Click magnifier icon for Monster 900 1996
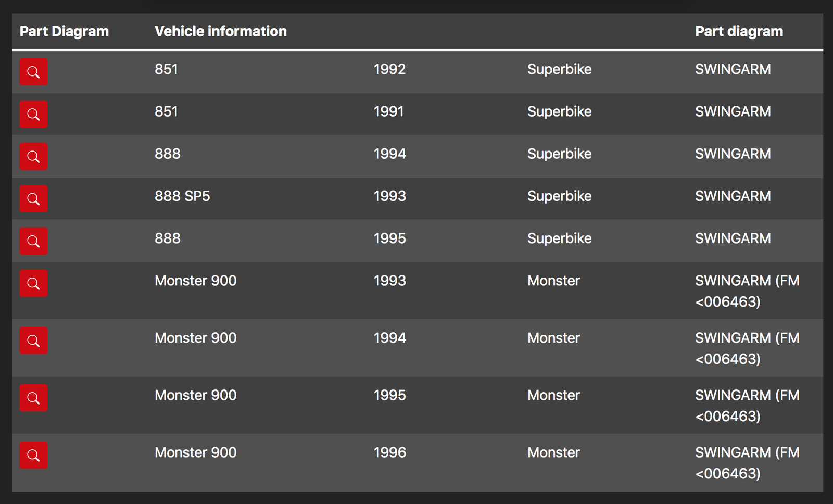 33,455
